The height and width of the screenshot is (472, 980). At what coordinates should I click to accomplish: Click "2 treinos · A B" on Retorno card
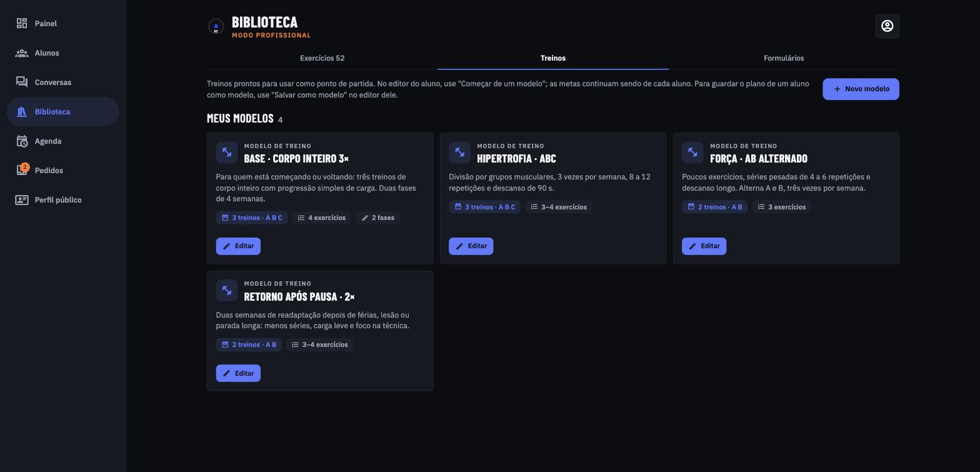pyautogui.click(x=249, y=344)
